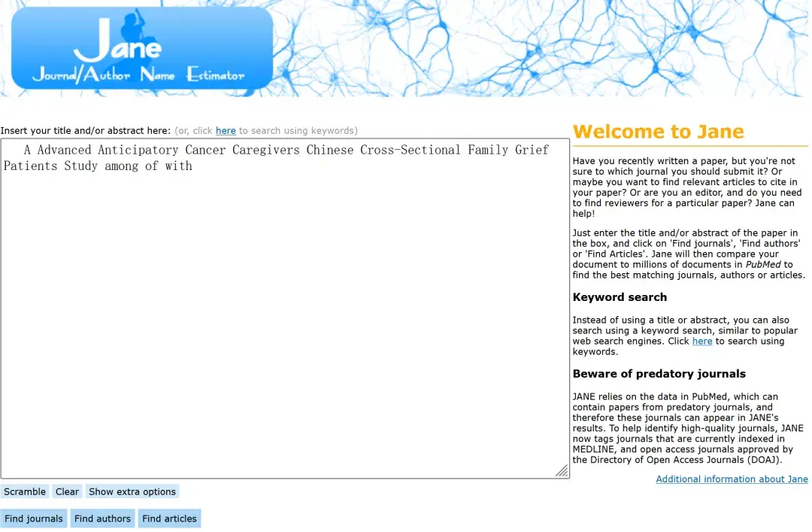Click Find authors button
This screenshot has height=532, width=812.
(102, 518)
